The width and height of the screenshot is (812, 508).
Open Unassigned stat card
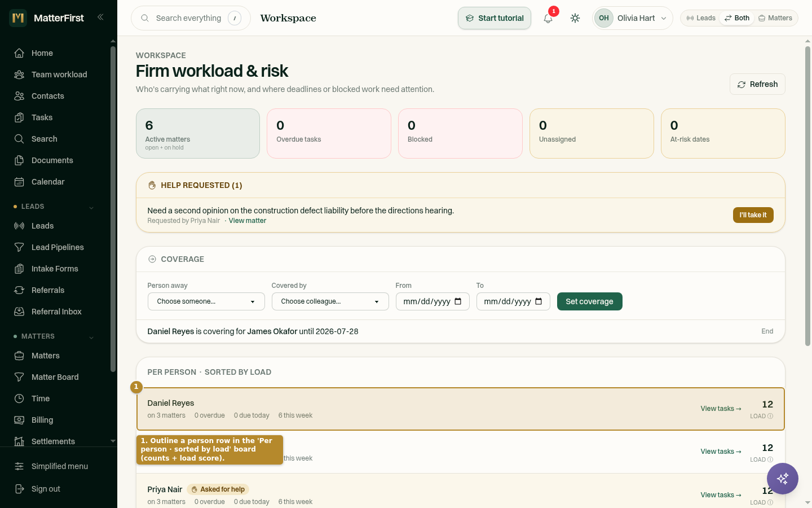point(592,133)
